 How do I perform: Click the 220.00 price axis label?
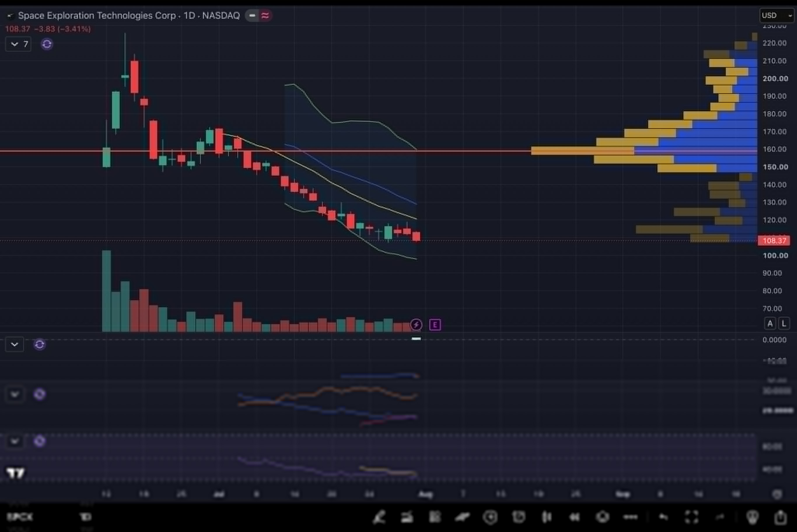775,43
